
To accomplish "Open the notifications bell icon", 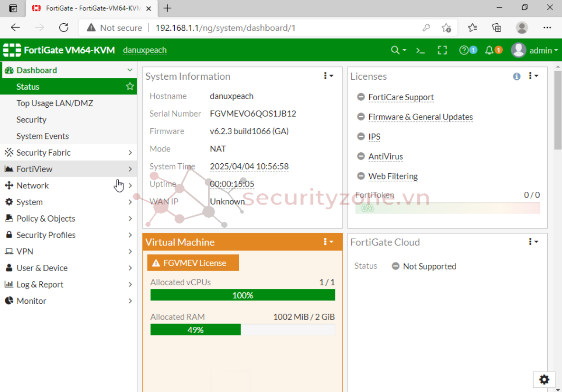I will (489, 50).
